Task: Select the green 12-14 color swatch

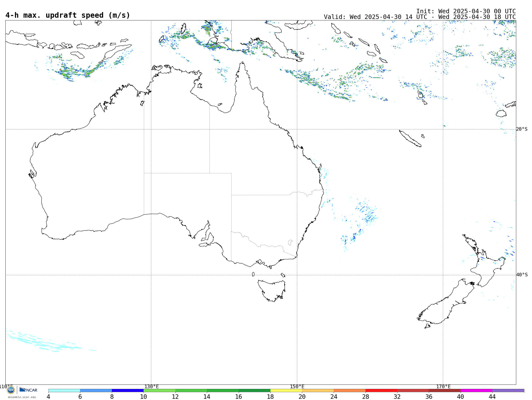Action: (x=191, y=391)
